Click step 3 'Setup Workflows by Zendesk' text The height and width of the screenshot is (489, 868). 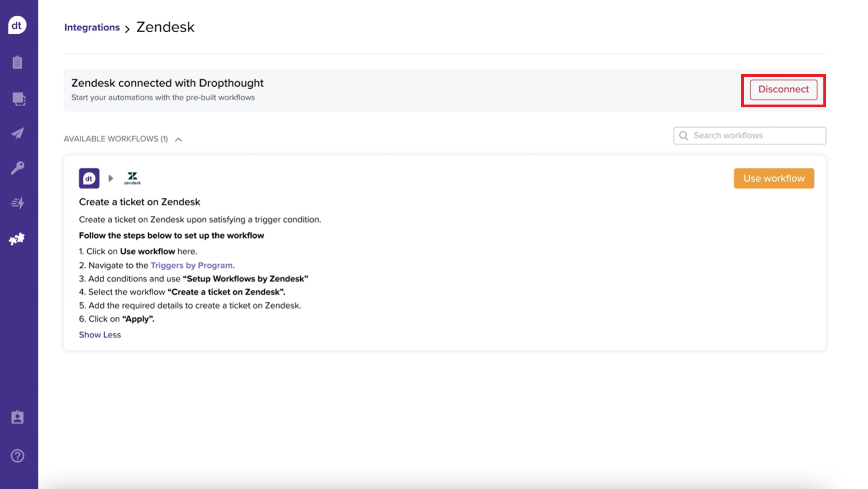[x=193, y=279]
